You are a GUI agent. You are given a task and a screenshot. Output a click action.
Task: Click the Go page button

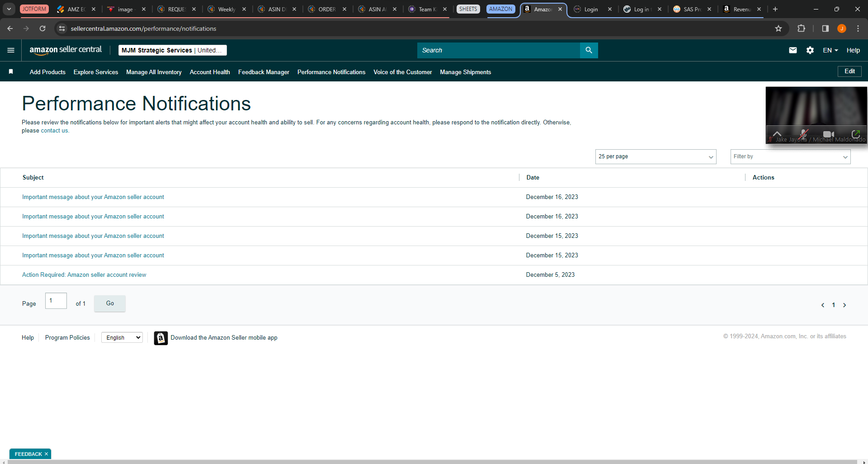coord(110,303)
